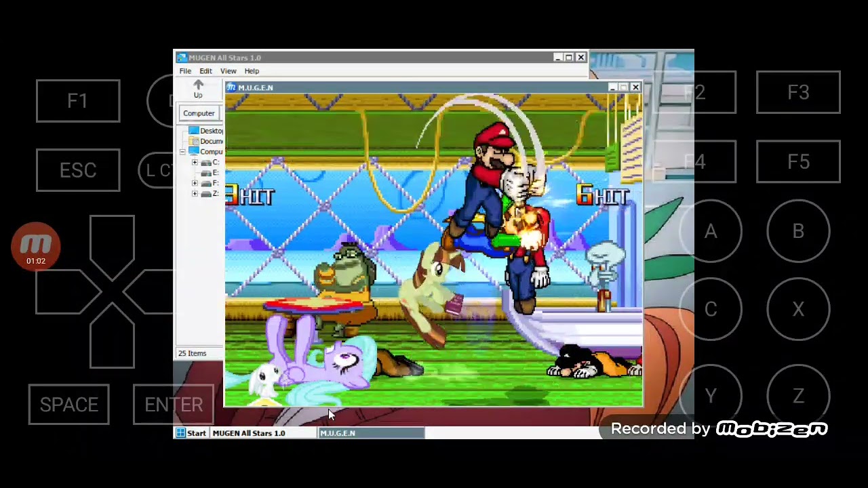Tap the round C gamepad button
This screenshot has width=868, height=488.
pos(710,309)
